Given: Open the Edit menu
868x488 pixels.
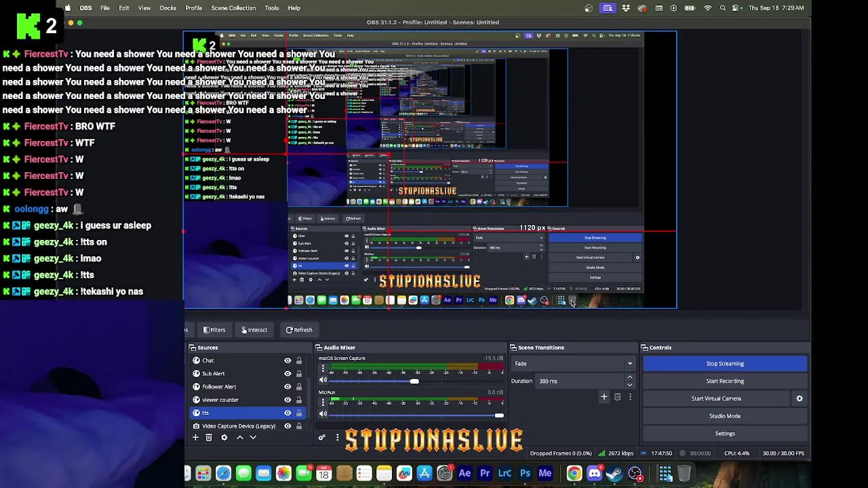Looking at the screenshot, I should 124,8.
